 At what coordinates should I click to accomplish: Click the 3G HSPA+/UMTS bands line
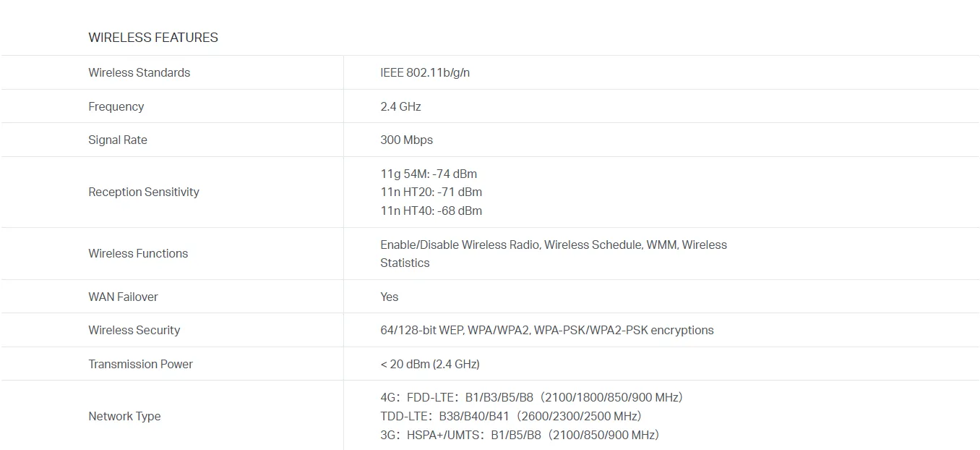520,435
